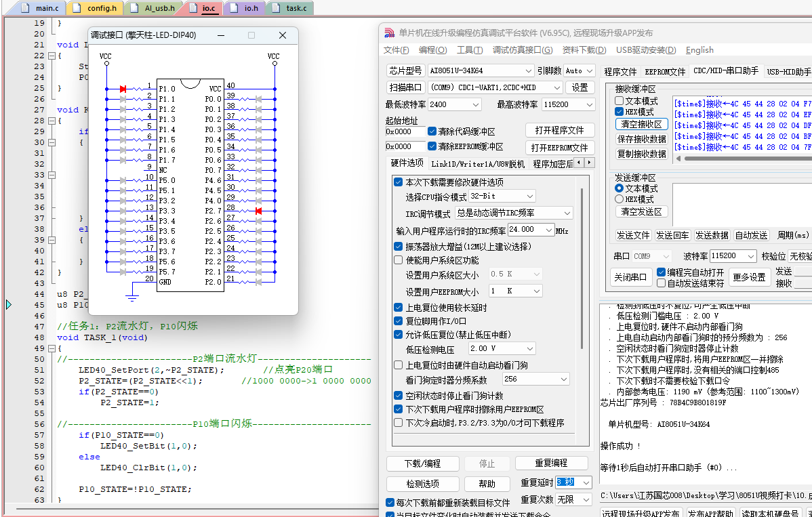Click the P3.3 LED on pin 13
Screen dimensions: 812x517
click(x=123, y=211)
